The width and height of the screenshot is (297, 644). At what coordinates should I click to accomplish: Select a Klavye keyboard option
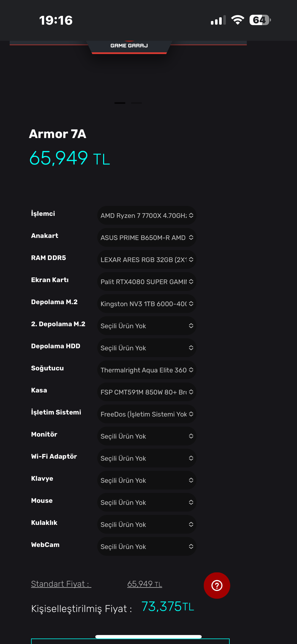pos(146,480)
